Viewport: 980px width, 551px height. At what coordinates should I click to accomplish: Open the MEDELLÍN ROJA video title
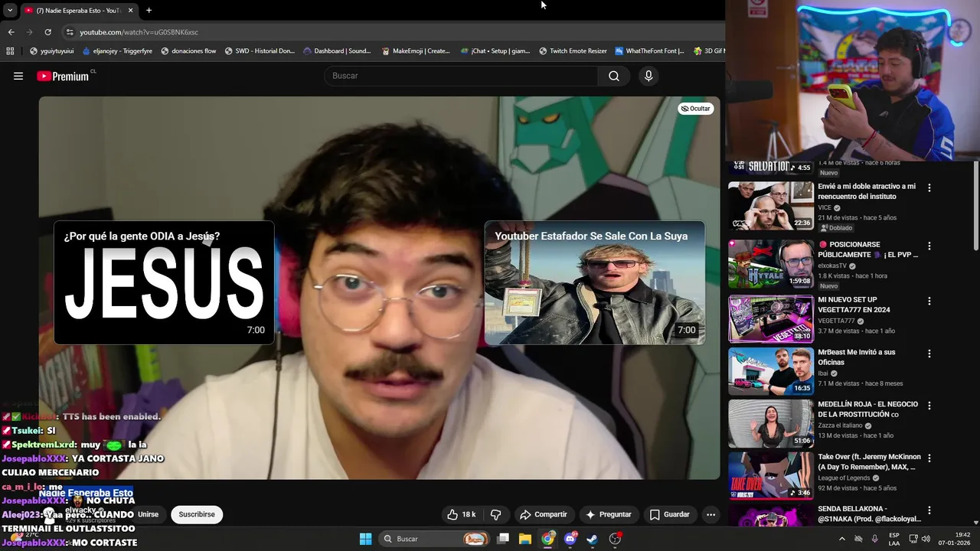(867, 409)
